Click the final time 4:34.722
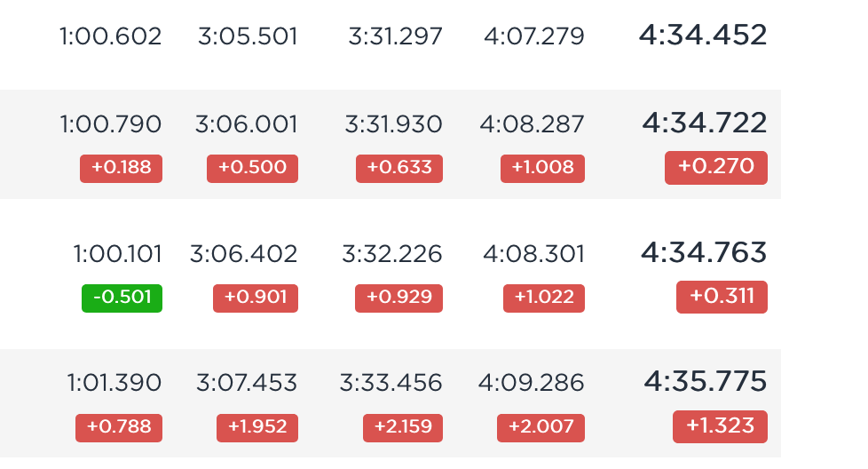868x469 pixels. pyautogui.click(x=705, y=123)
